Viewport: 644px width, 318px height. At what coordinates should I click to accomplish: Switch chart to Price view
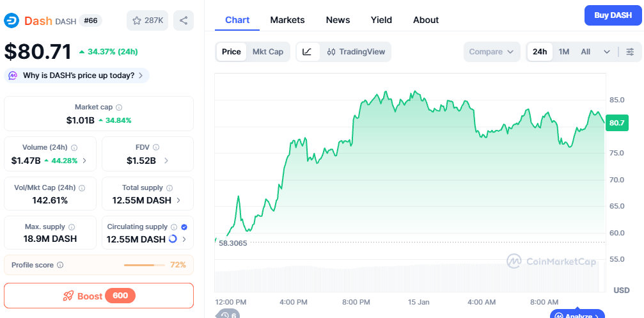232,52
